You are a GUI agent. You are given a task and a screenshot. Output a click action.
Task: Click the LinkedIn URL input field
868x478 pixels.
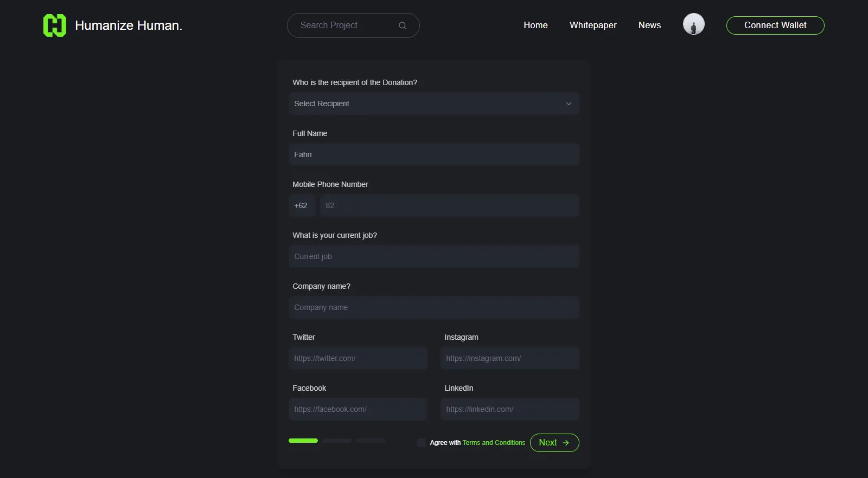510,409
